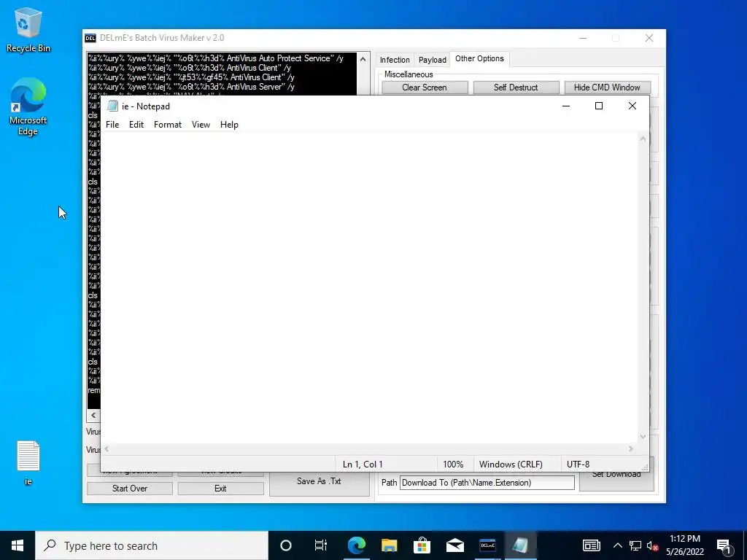Viewport: 747px width, 560px height.
Task: Minimize the Batch Virus Maker window
Action: [x=583, y=38]
